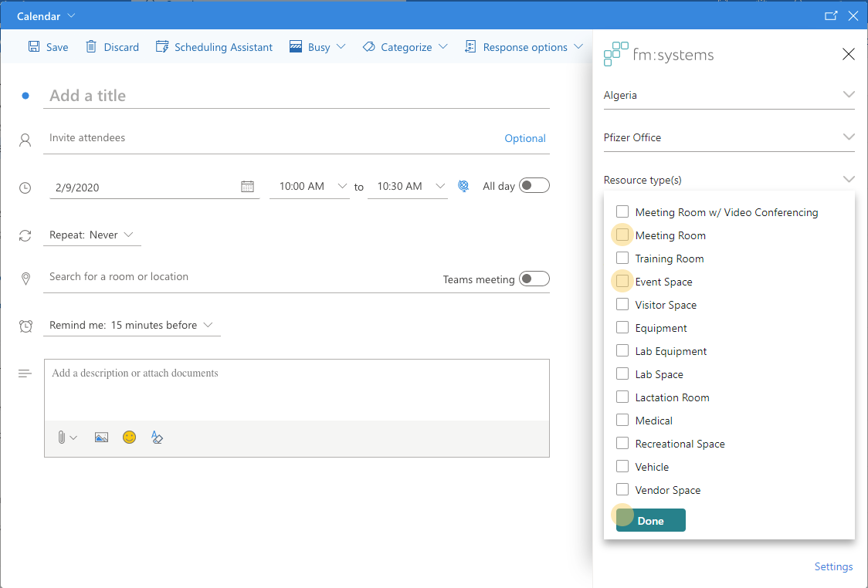Check Meeting Room w/ Video Conferencing

coord(622,211)
